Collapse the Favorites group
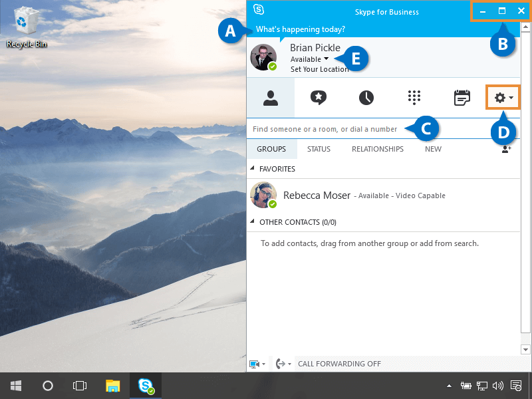Screen dimensions: 532x399 (253, 169)
